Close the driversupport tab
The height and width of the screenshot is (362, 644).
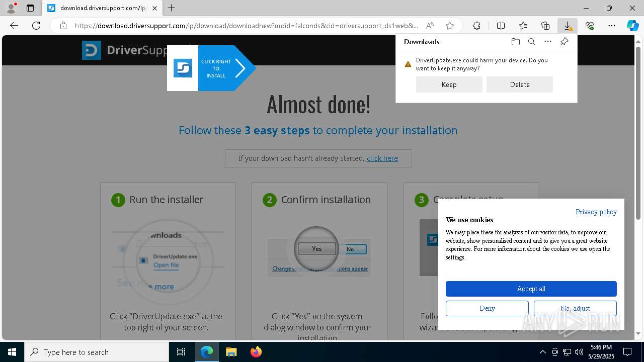(154, 8)
